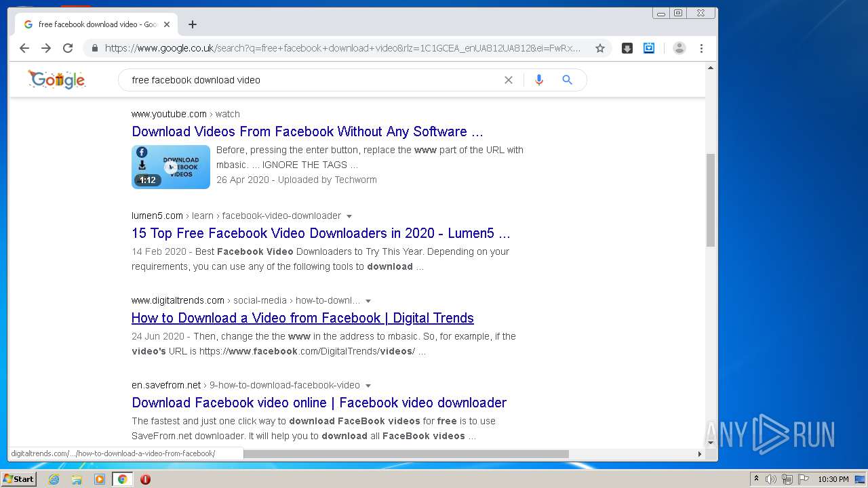
Task: Open the volume control in tray
Action: click(x=771, y=479)
